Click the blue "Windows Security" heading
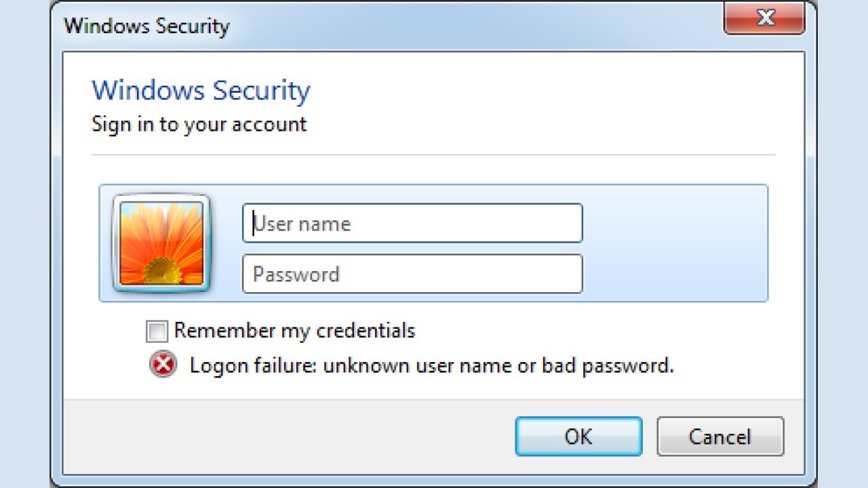The height and width of the screenshot is (488, 868). 201,90
